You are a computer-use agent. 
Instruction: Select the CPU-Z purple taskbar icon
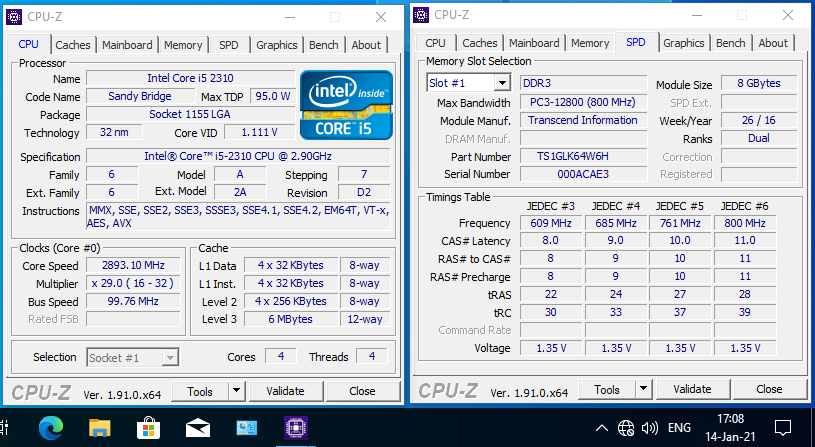tap(296, 428)
